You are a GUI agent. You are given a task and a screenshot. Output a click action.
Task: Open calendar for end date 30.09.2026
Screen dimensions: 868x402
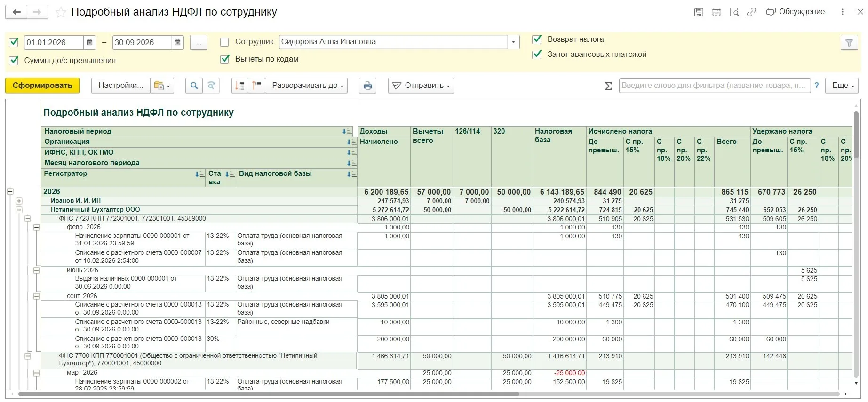[177, 42]
